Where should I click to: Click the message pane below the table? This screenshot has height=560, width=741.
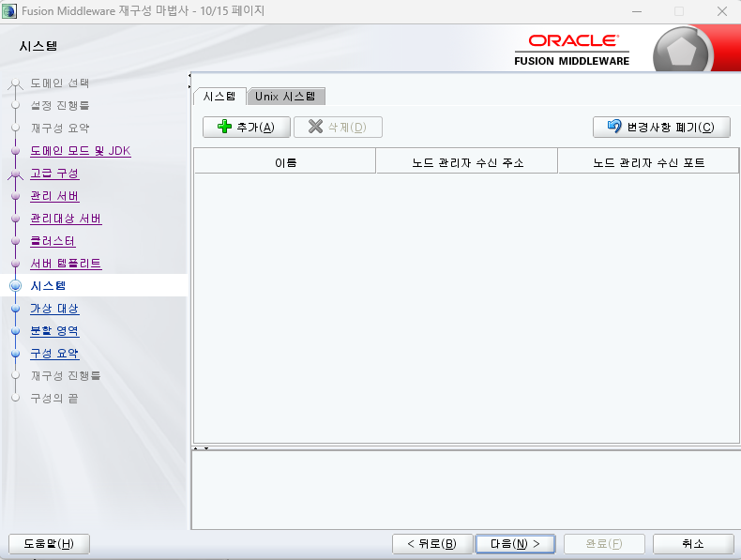click(x=466, y=490)
